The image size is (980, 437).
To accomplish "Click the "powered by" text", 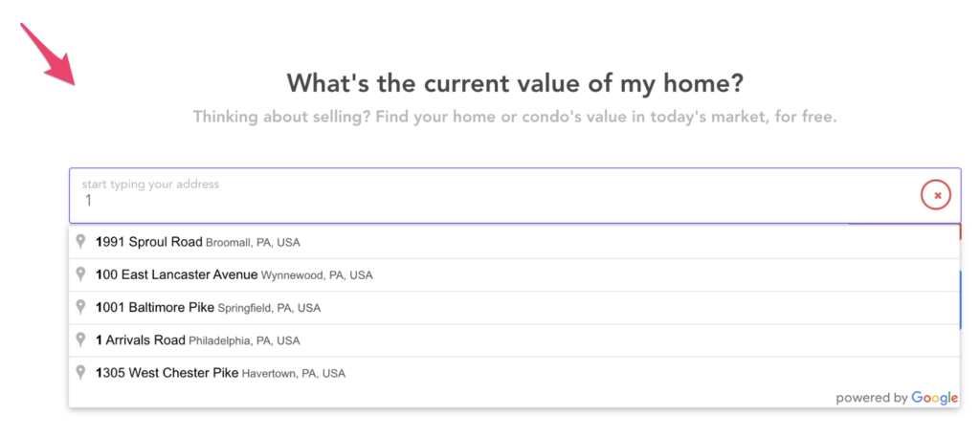I will point(871,398).
